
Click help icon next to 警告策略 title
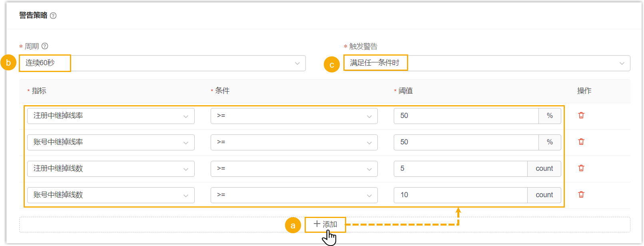53,16
